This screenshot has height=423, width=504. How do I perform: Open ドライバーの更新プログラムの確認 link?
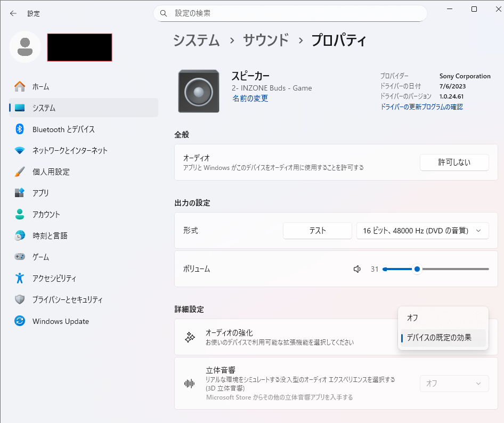421,107
